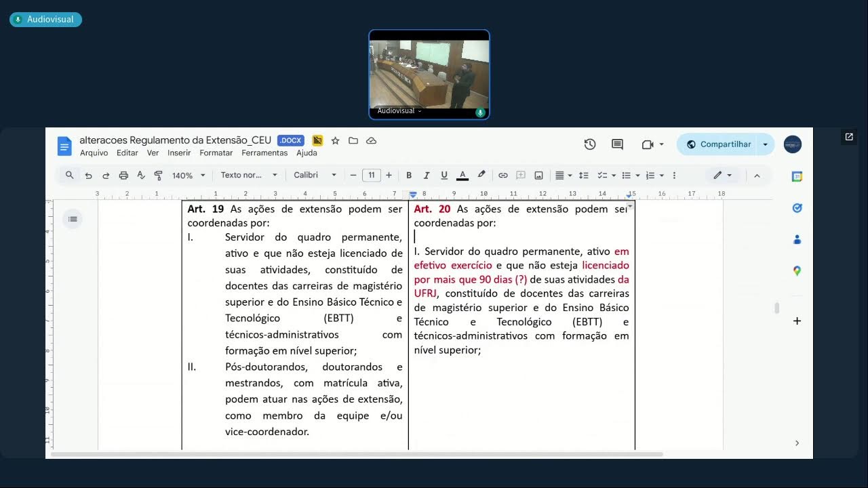Open the Editar menu
The width and height of the screenshot is (868, 488).
pos(127,153)
